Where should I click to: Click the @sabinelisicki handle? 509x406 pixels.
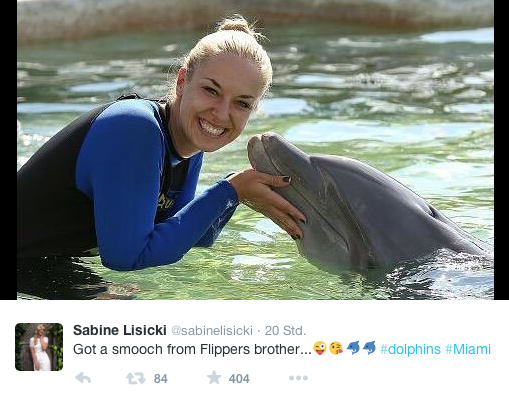(x=212, y=331)
